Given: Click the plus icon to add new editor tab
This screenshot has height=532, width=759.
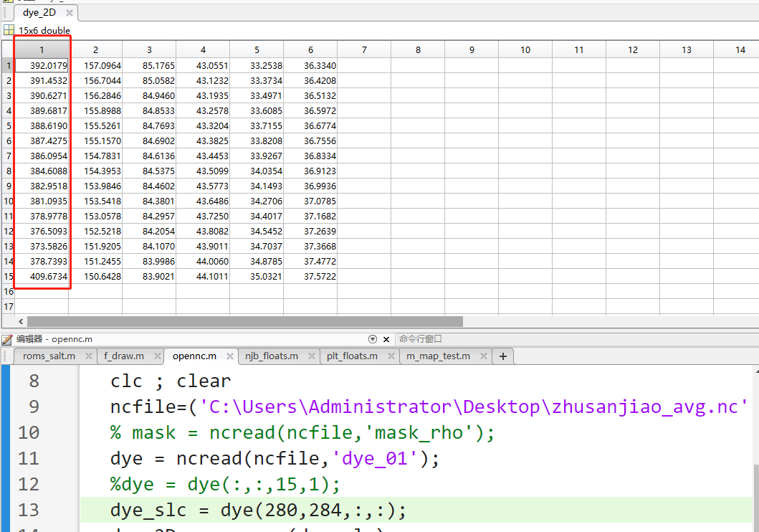Looking at the screenshot, I should [x=503, y=356].
